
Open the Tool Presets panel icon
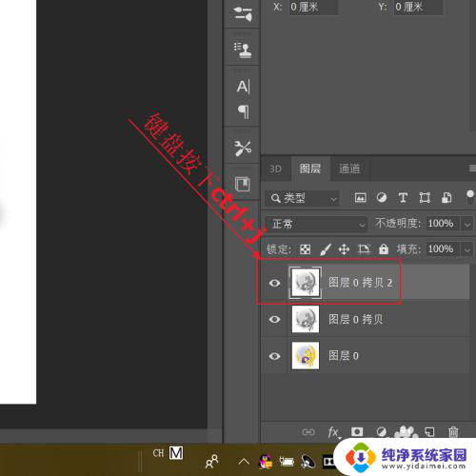(243, 149)
